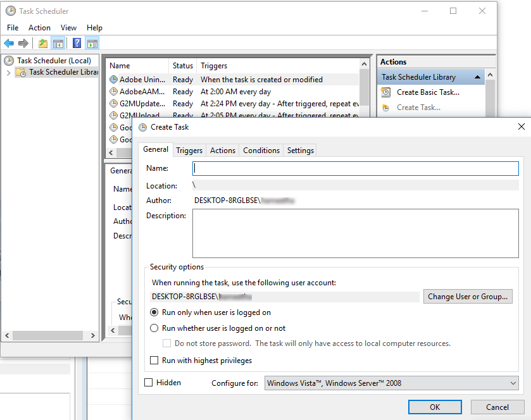Screen dimensions: 531x420
Task: Click the Back arrow in toolbar
Action: [9, 44]
